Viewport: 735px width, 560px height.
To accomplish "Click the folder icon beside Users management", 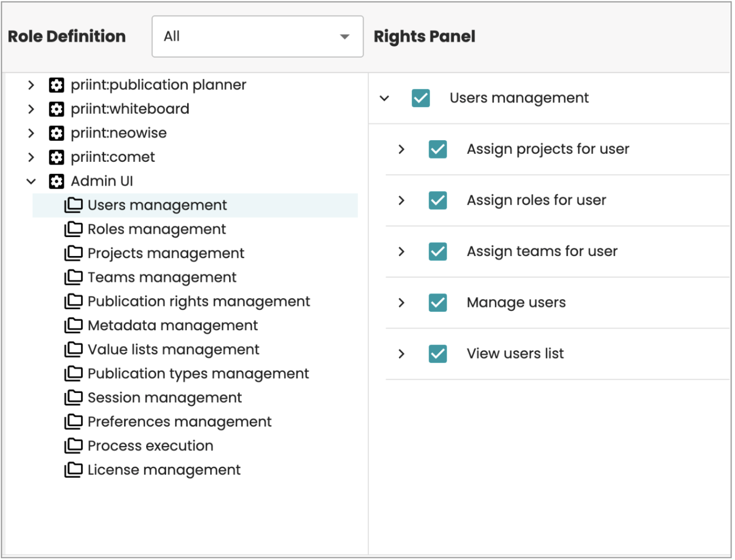I will [x=74, y=205].
